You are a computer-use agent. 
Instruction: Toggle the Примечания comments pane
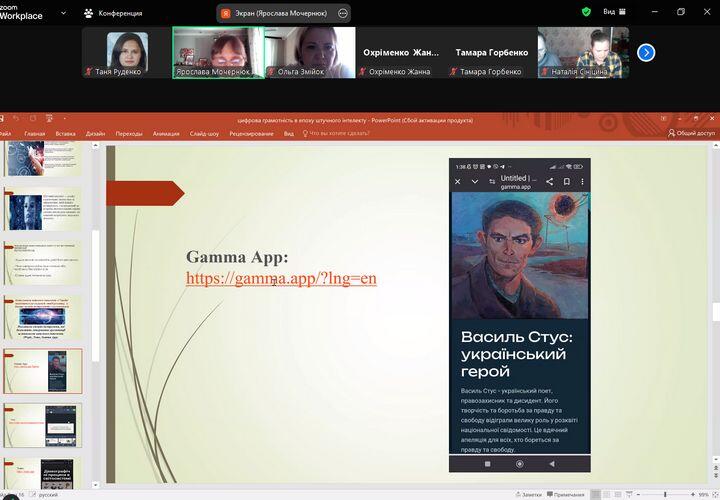pyautogui.click(x=566, y=494)
